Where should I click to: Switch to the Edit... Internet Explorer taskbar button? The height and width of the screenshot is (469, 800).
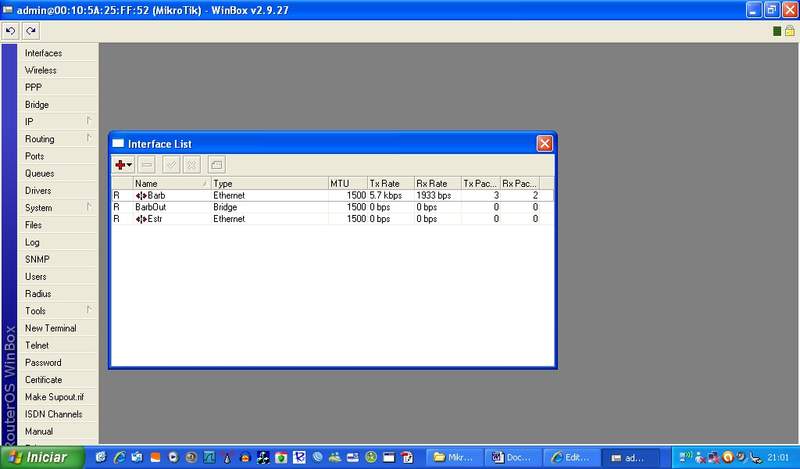click(570, 458)
